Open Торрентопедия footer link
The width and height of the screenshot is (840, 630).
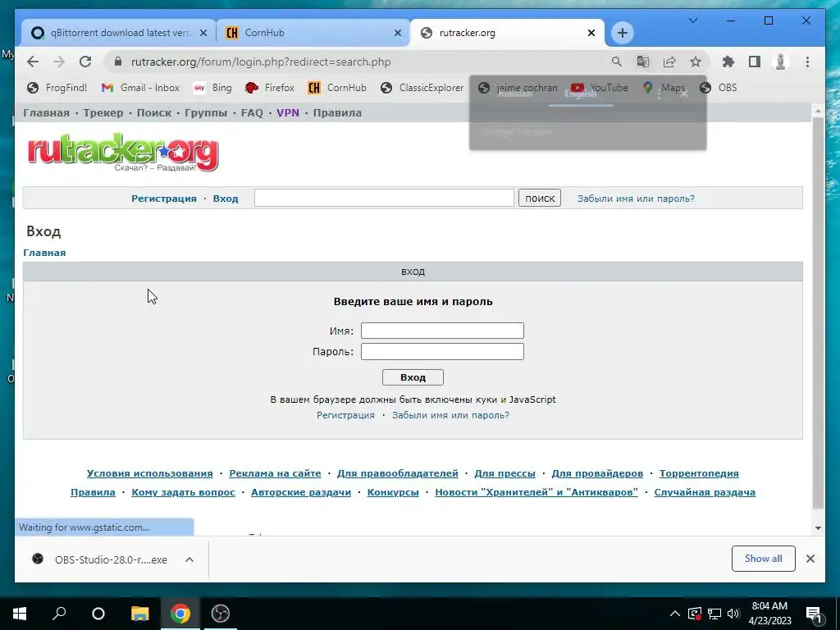point(699,473)
